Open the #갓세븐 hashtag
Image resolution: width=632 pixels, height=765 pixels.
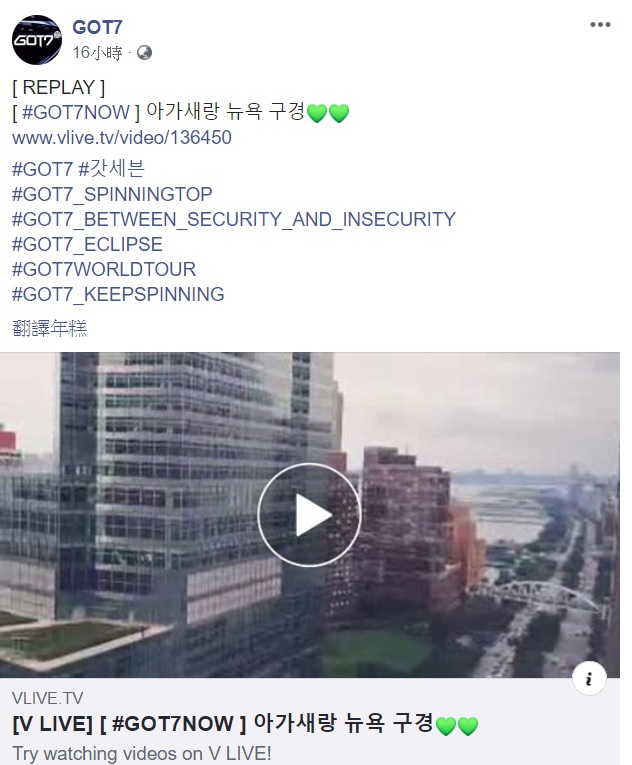coord(111,169)
